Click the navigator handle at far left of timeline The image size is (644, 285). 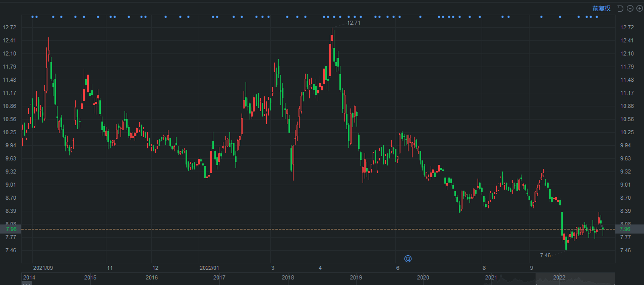click(26, 283)
